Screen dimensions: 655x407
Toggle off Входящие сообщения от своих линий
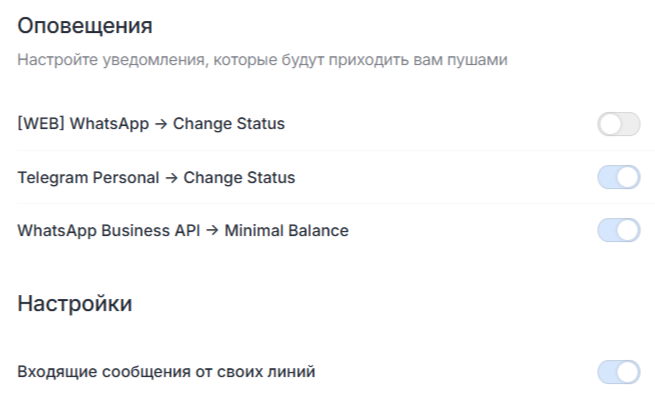(x=618, y=373)
